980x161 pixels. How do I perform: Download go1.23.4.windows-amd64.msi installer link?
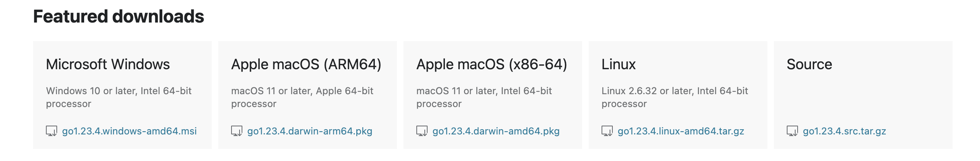pos(129,131)
